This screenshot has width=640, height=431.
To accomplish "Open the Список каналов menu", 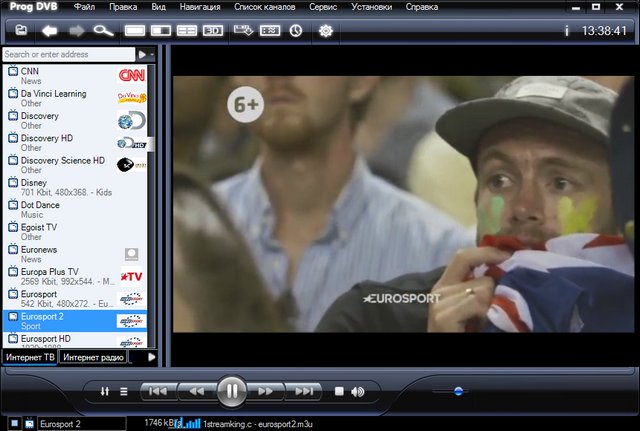I will (266, 7).
